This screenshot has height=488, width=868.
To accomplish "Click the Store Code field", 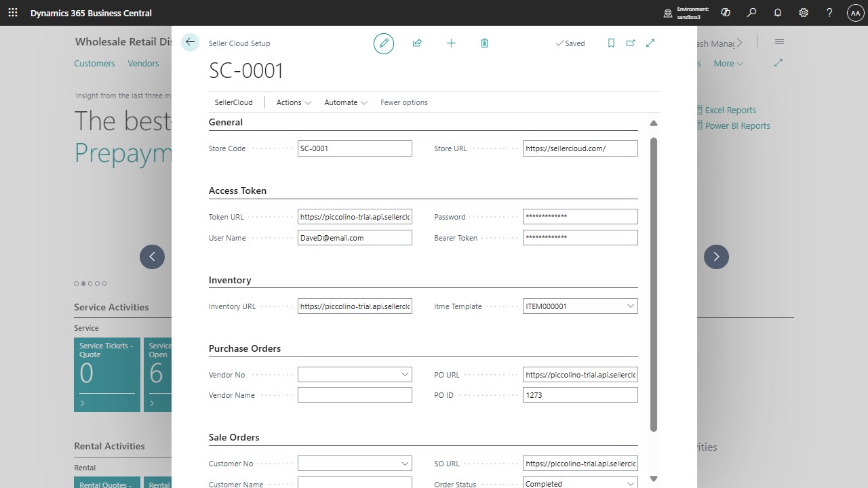I will (x=355, y=148).
